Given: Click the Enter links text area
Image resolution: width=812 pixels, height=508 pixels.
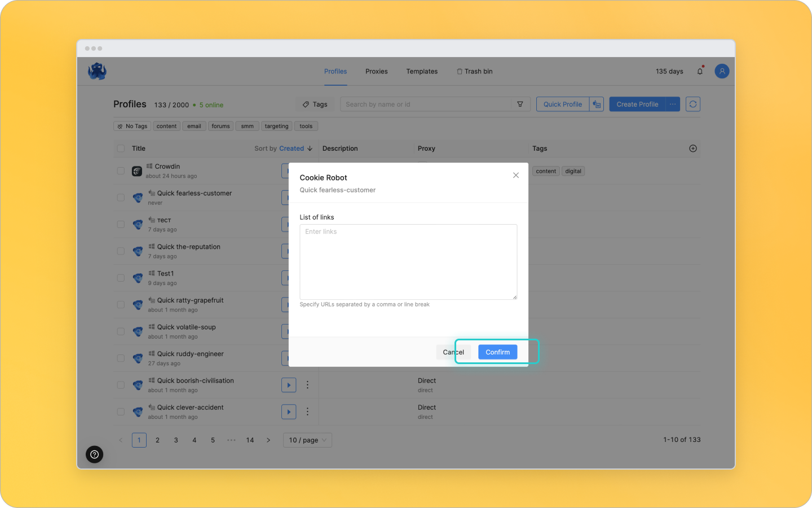Looking at the screenshot, I should (408, 261).
